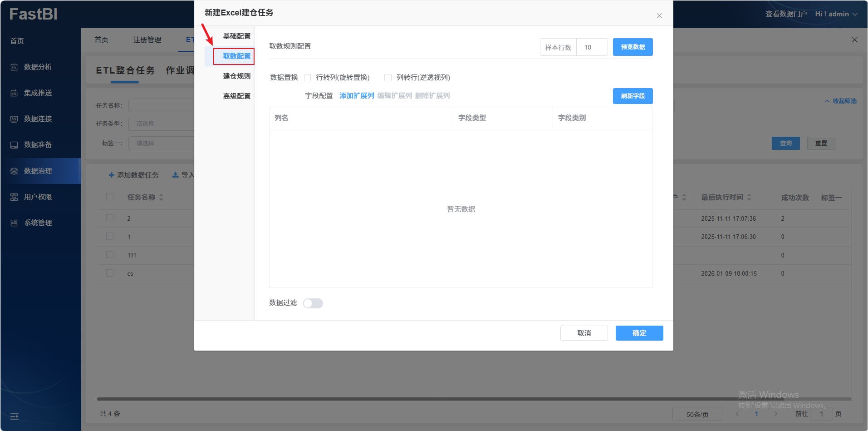Click the 首页 item in the left sidebar

point(17,41)
